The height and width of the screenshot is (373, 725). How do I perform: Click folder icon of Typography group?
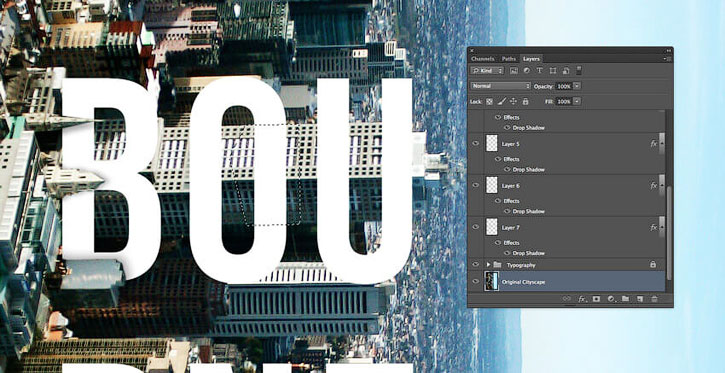point(498,265)
